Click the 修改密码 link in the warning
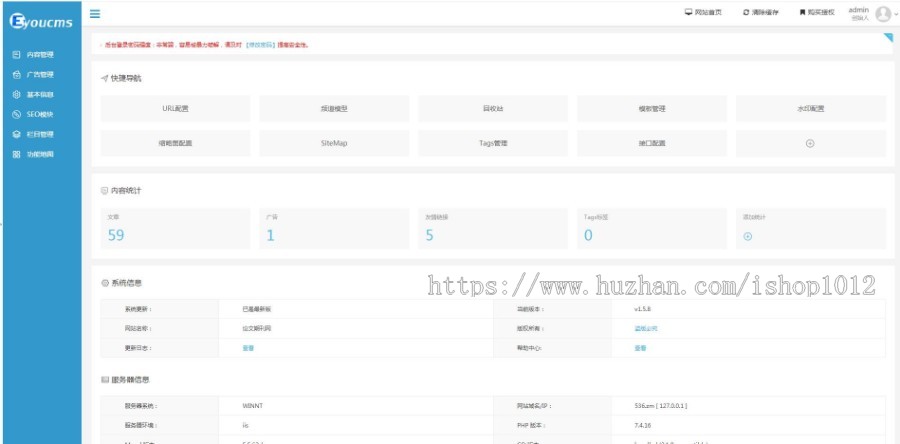900x444 pixels. 261,44
